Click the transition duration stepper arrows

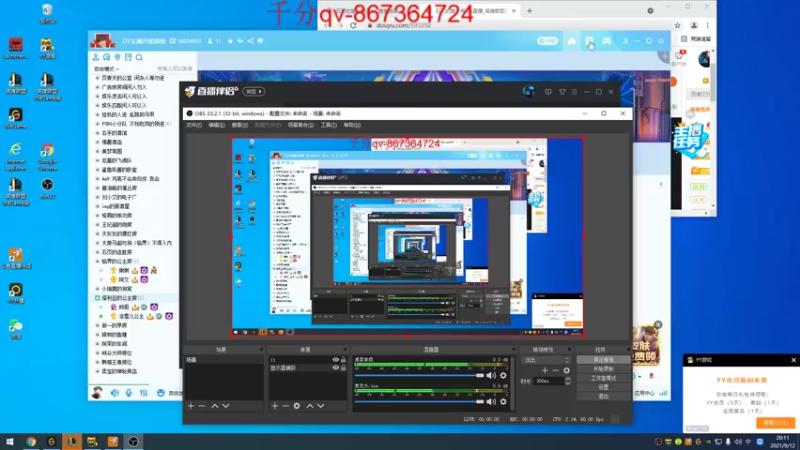pyautogui.click(x=567, y=381)
